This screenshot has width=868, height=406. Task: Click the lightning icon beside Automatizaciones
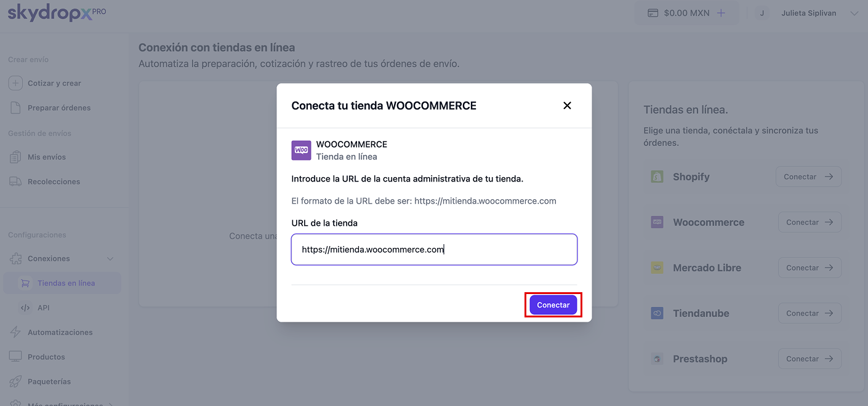tap(15, 332)
